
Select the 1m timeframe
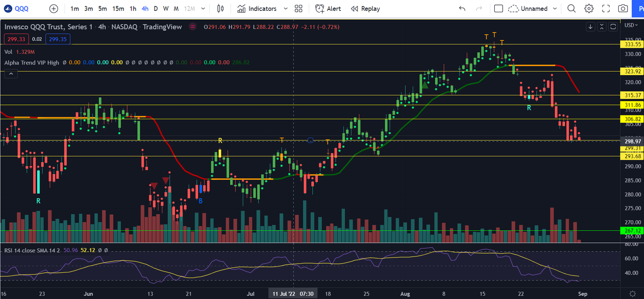75,9
